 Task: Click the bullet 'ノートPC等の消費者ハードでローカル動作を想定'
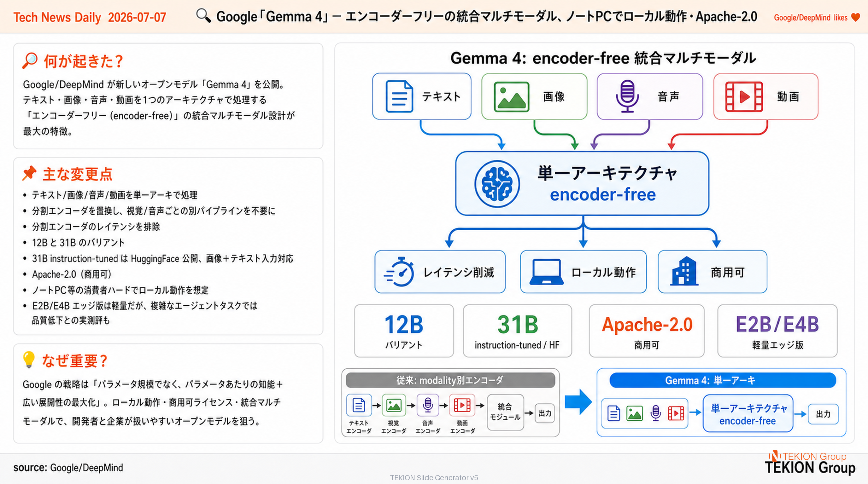click(120, 290)
